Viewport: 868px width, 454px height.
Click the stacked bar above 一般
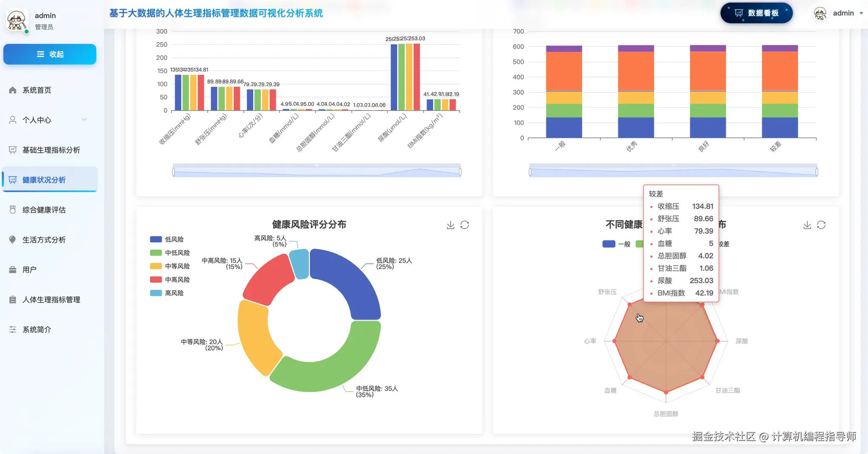(564, 91)
